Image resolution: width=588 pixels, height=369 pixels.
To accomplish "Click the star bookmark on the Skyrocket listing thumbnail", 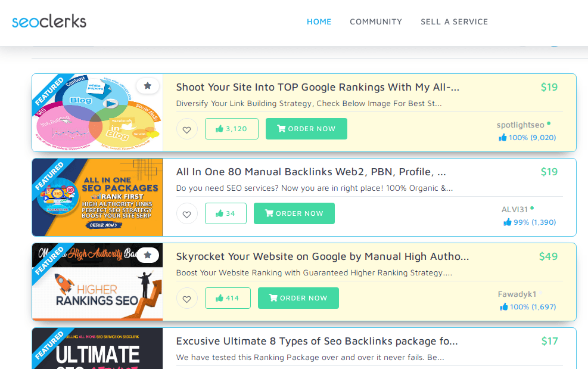I will click(148, 255).
